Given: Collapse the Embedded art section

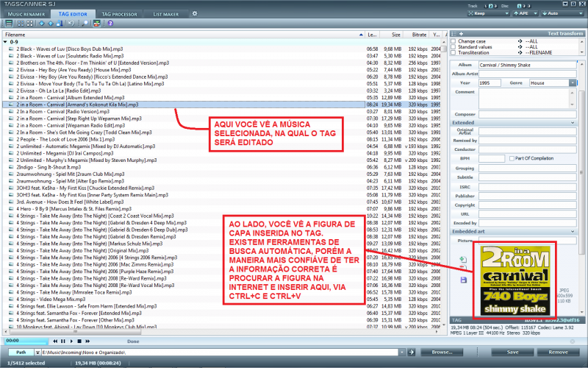Looking at the screenshot, I should click(x=573, y=232).
